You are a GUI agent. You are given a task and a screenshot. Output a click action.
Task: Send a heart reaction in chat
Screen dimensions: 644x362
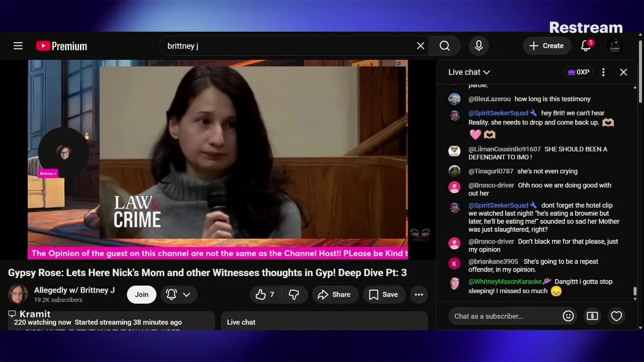click(x=616, y=316)
